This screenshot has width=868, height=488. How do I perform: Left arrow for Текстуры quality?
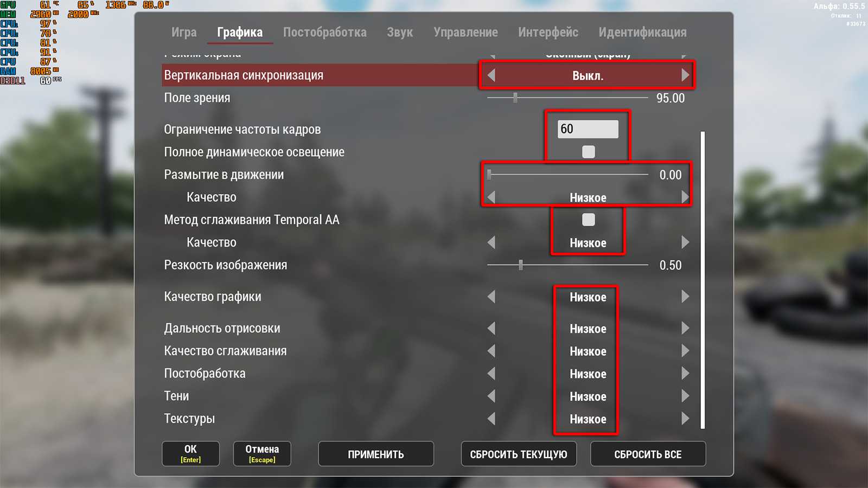[491, 419]
